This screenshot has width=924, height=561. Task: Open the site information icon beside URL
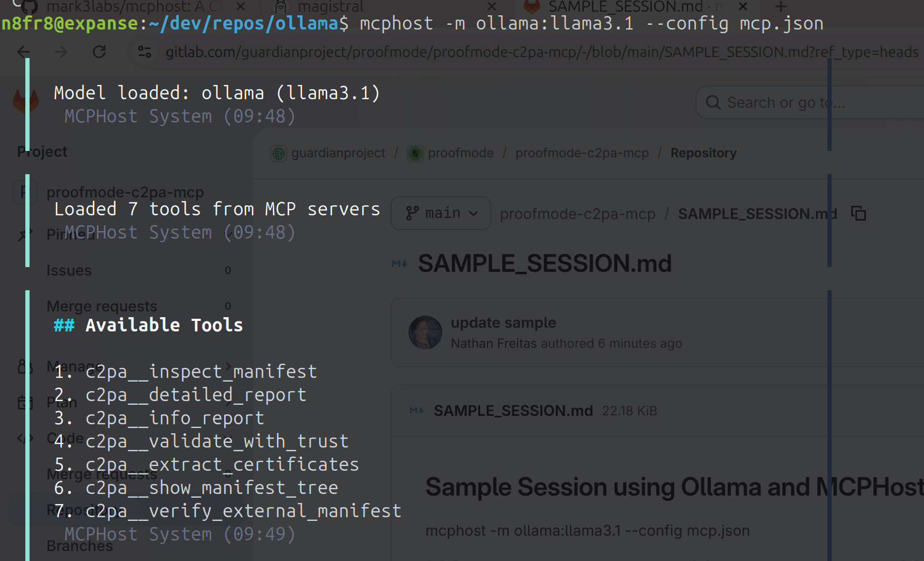144,52
